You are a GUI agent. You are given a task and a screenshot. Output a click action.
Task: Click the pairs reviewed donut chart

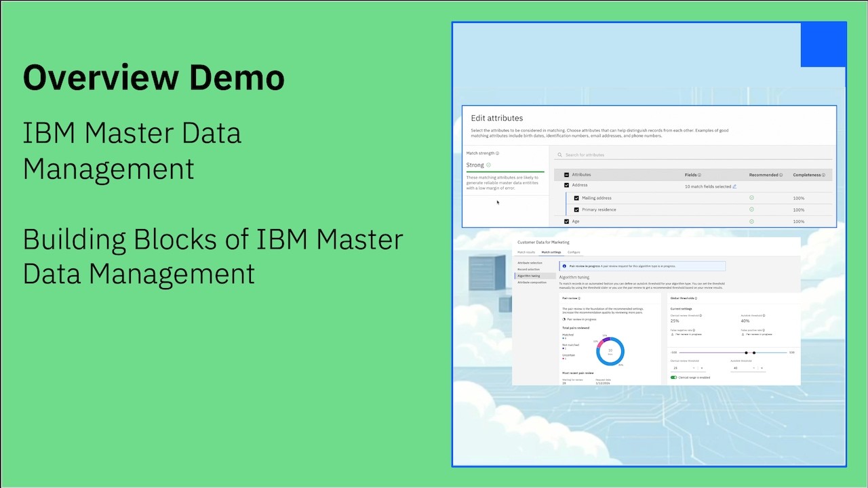coord(610,351)
